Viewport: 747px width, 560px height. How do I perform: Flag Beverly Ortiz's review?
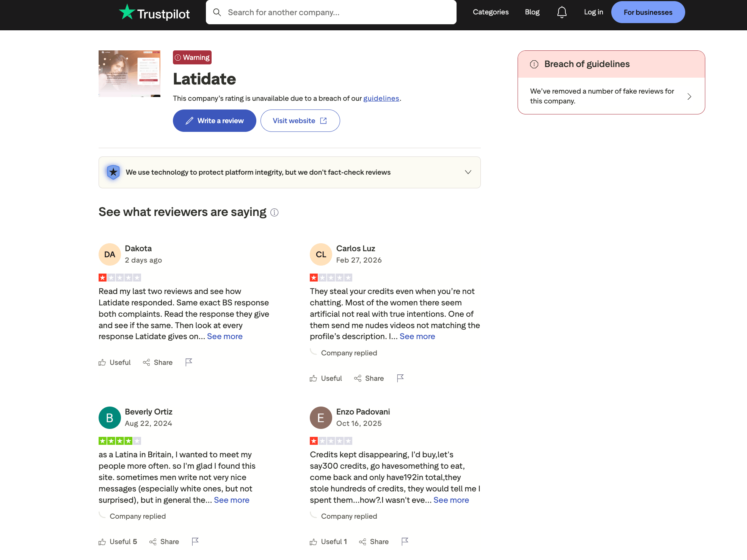click(195, 541)
